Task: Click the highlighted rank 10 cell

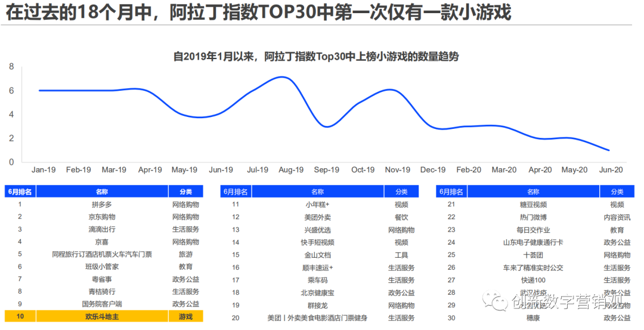Action: [20, 316]
